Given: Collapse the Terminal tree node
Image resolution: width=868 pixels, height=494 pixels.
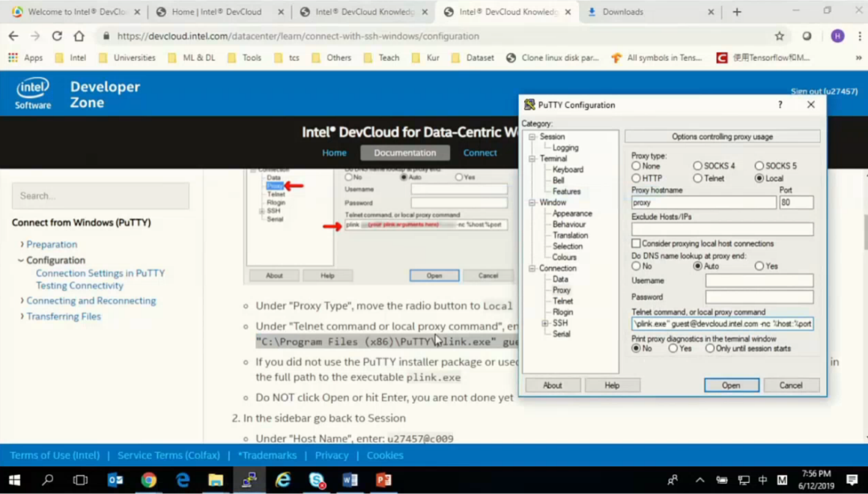Looking at the screenshot, I should coord(532,159).
